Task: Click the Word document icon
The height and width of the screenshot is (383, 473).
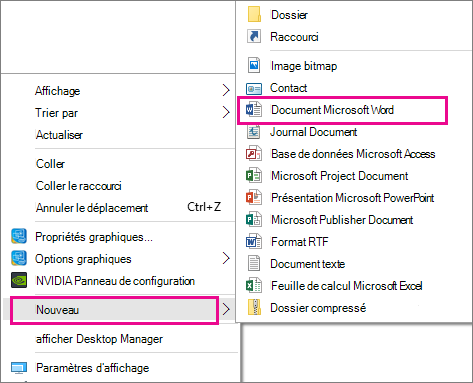Action: tap(254, 110)
